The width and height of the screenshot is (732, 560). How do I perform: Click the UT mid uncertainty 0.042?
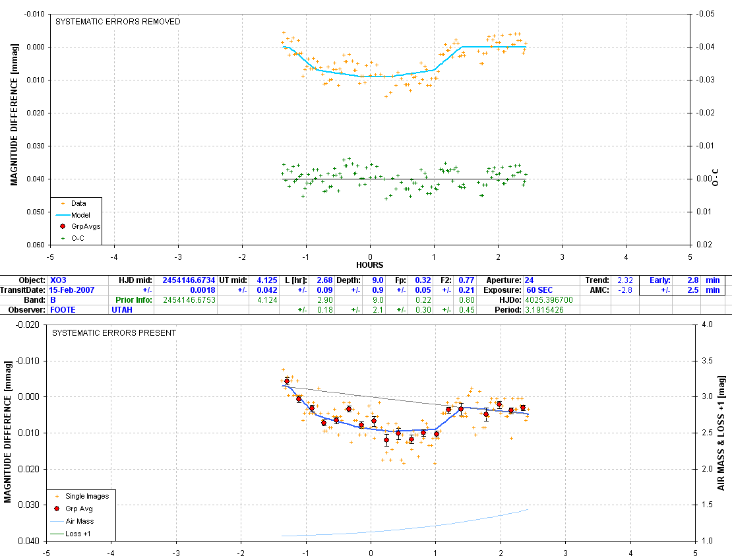[x=267, y=290]
